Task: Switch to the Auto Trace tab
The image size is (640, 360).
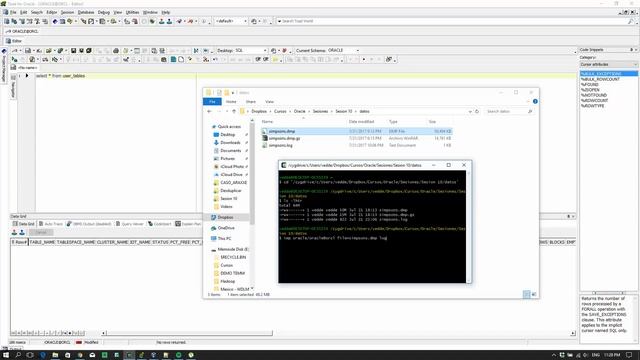Action: pyautogui.click(x=51, y=224)
